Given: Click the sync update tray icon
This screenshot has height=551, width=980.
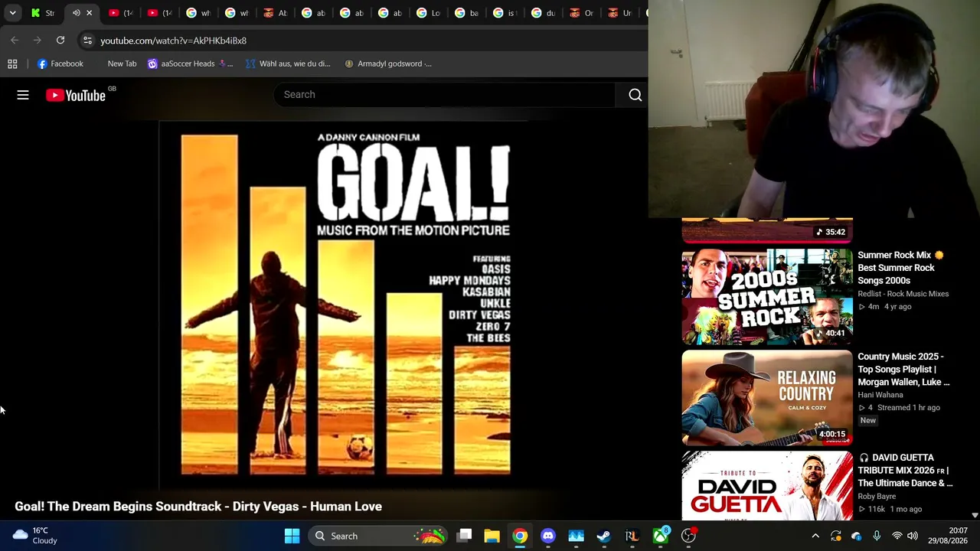Looking at the screenshot, I should [836, 536].
